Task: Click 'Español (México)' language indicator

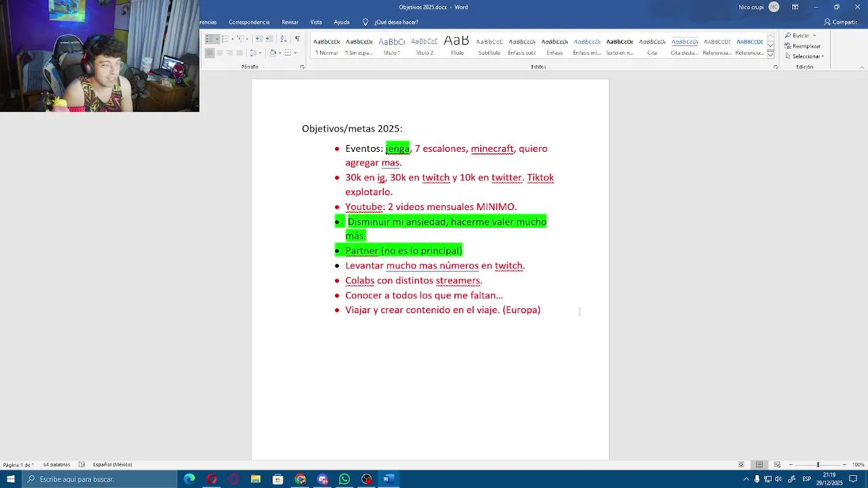Action: tap(112, 465)
